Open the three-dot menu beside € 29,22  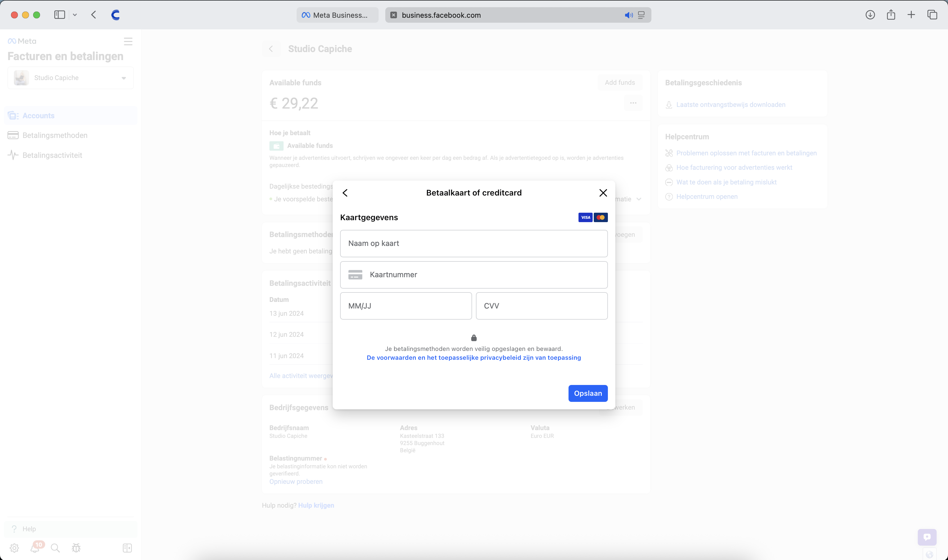[x=633, y=103]
